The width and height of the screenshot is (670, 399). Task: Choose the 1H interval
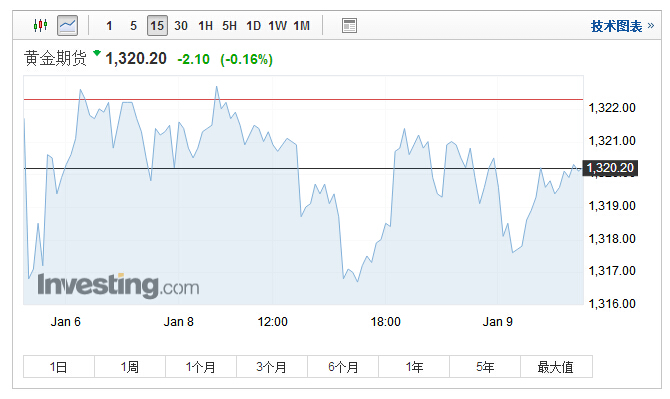click(x=205, y=26)
